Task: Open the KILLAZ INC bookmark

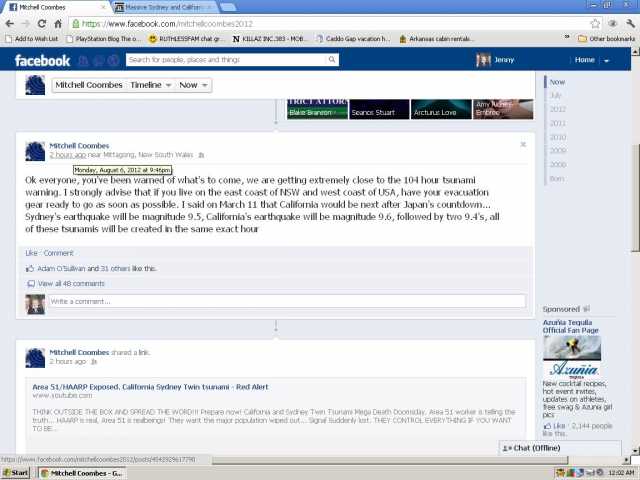Action: coord(269,39)
